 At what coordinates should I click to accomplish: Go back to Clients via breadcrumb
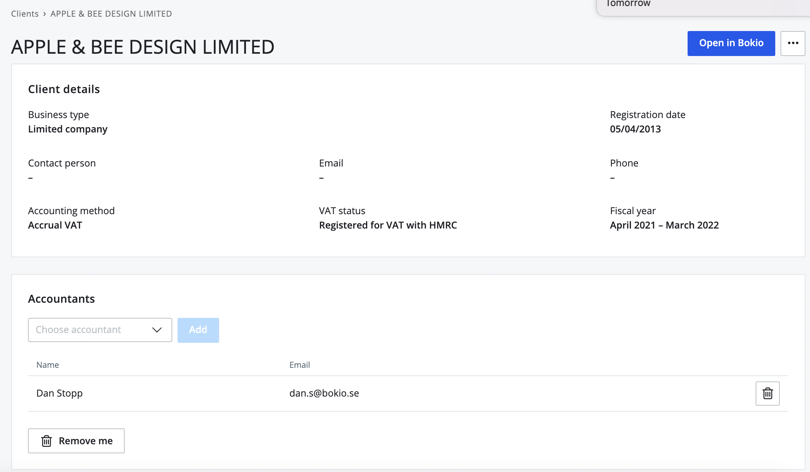pos(25,14)
